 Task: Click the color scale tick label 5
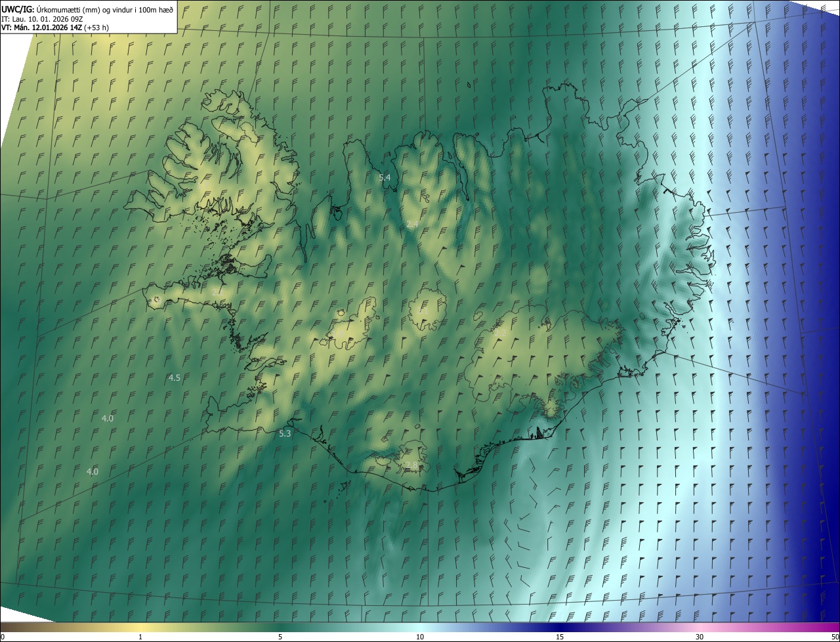[280, 637]
